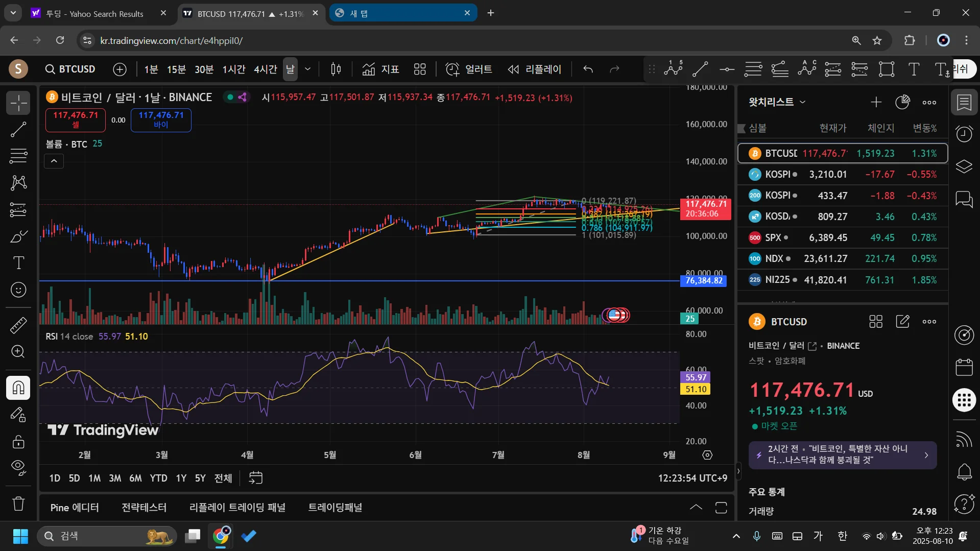Open the Fibonacci/Gann tools in left sidebar
This screenshot has width=980, height=551.
coord(18,156)
